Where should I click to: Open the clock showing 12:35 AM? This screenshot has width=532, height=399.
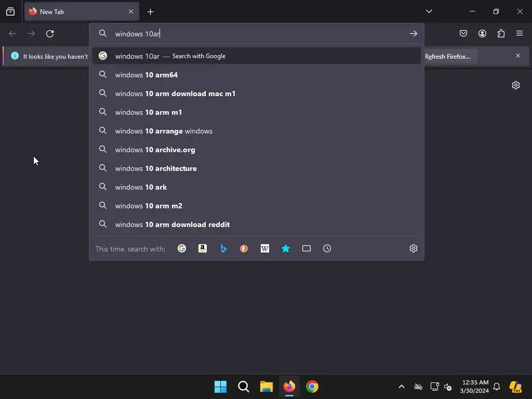(474, 387)
